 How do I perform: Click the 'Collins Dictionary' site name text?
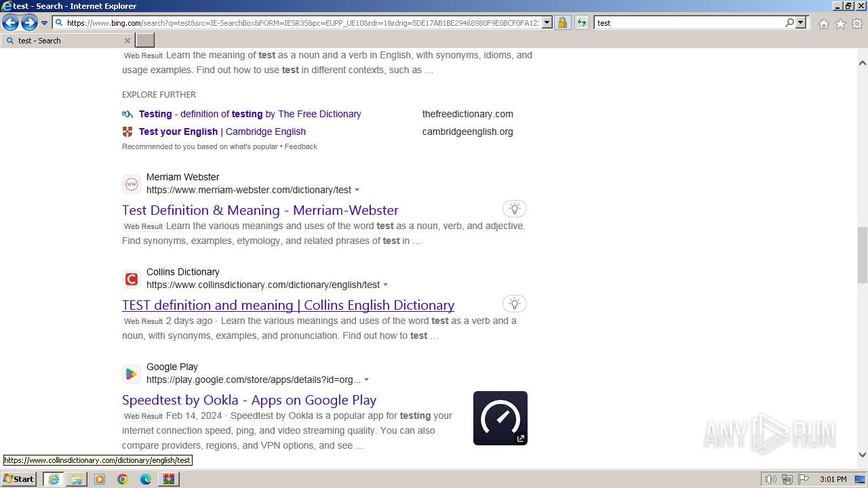183,272
